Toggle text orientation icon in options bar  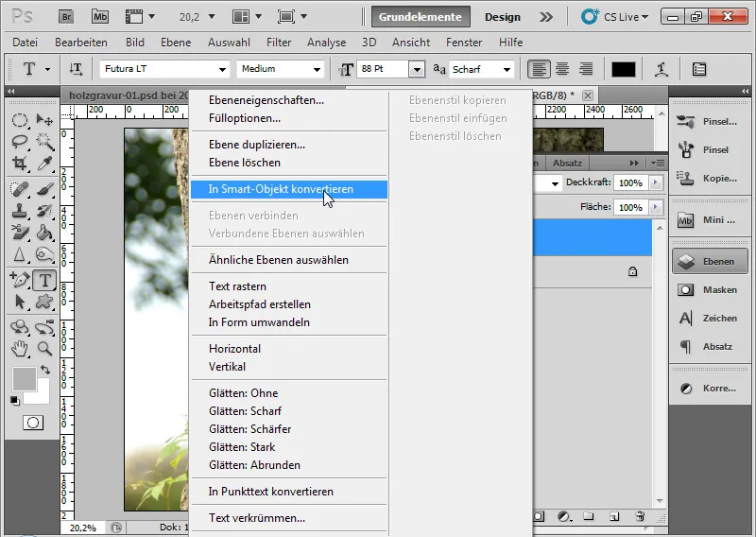pyautogui.click(x=76, y=69)
